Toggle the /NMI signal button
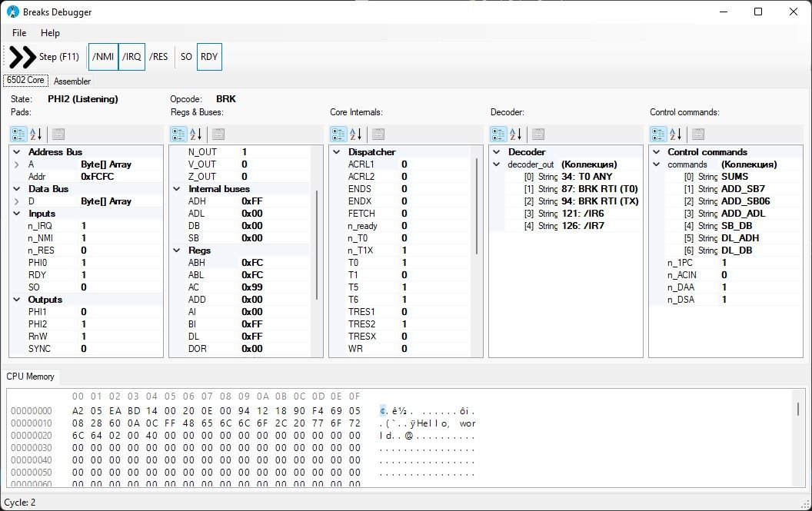The image size is (812, 511). 102,57
